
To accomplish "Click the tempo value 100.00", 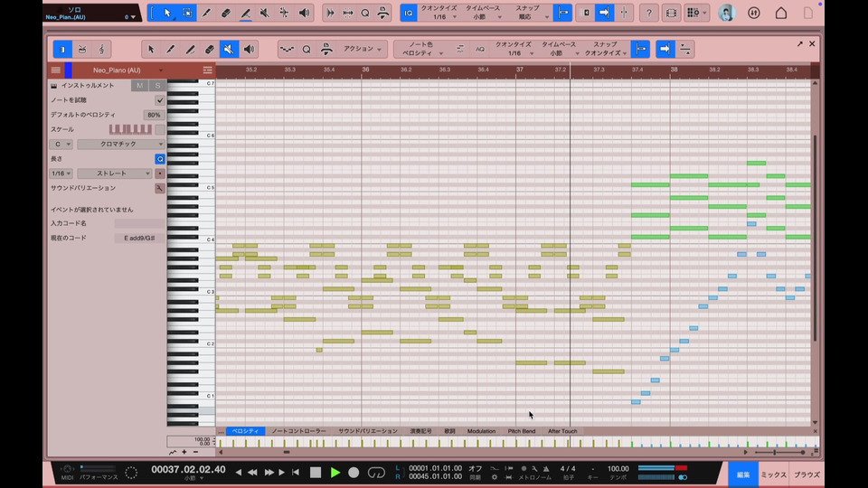I will point(618,469).
